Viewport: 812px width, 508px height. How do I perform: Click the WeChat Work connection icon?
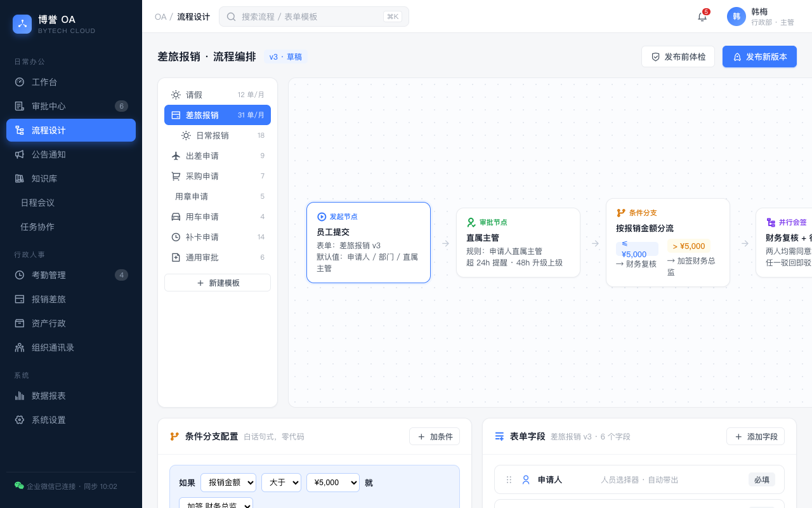tap(19, 486)
